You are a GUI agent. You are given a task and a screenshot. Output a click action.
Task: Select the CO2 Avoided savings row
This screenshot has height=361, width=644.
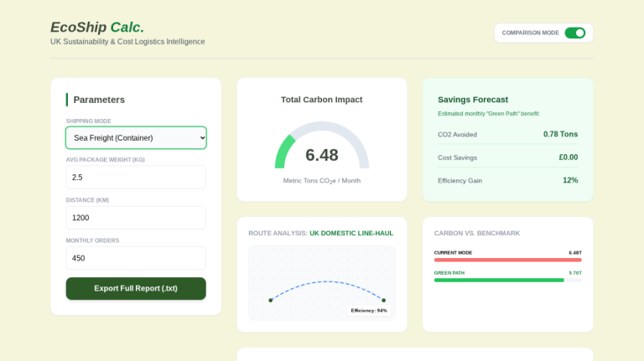pos(507,134)
